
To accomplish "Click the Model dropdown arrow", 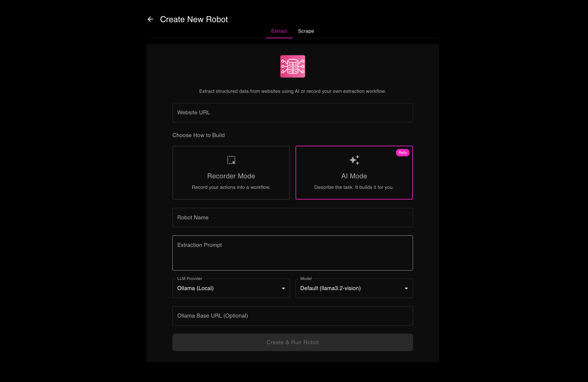I will click(x=406, y=288).
